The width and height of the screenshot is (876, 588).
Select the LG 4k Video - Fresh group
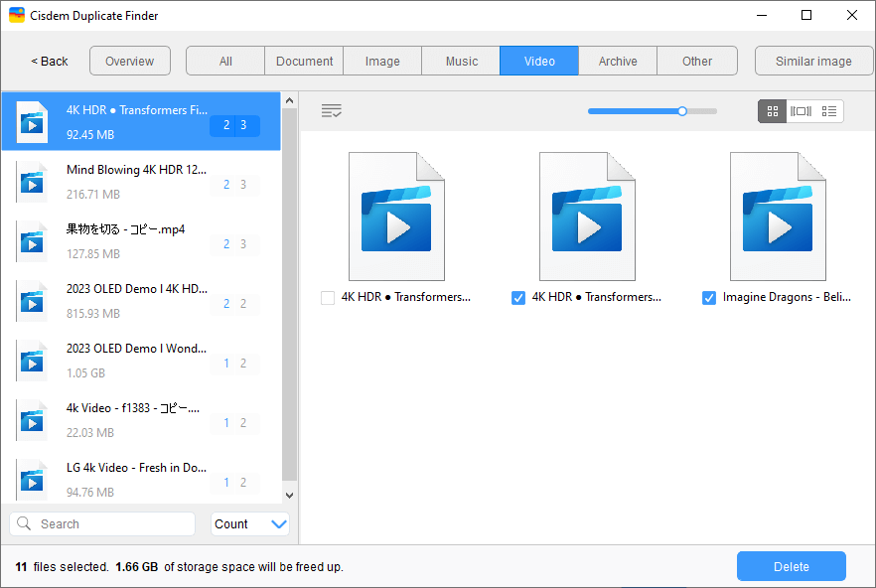141,478
